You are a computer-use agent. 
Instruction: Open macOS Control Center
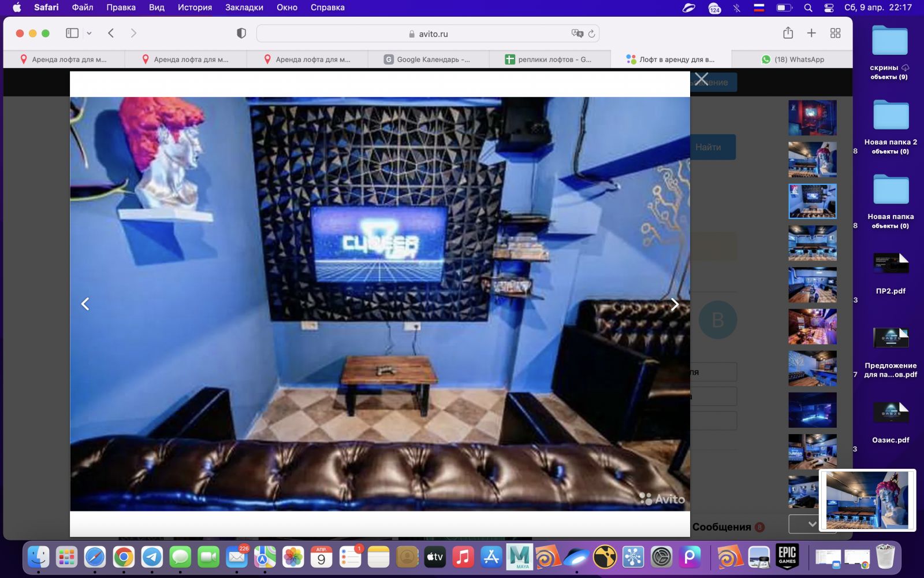point(829,8)
